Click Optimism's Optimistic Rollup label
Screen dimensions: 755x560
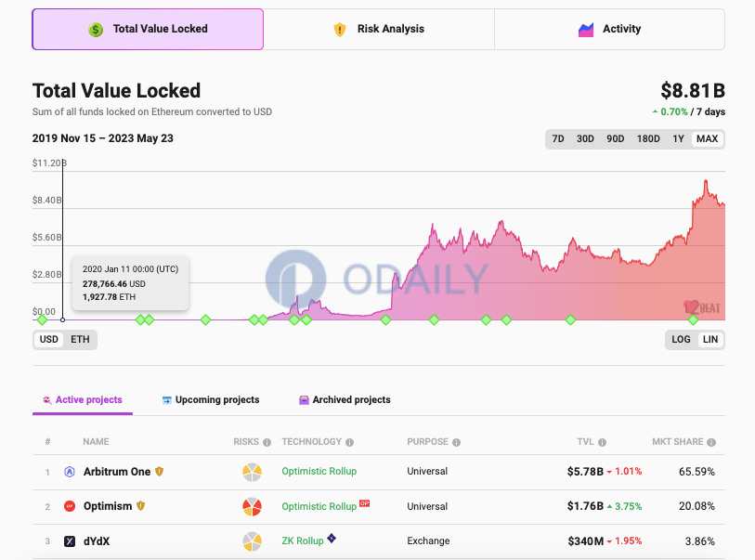click(x=319, y=506)
